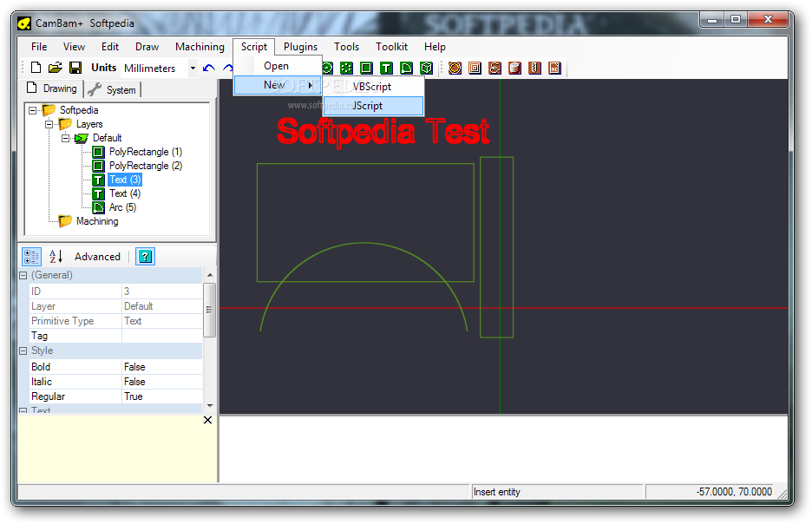Screen dimensions: 812x524
Task: Select PolyRectangle (1) in tree
Action: 146,152
